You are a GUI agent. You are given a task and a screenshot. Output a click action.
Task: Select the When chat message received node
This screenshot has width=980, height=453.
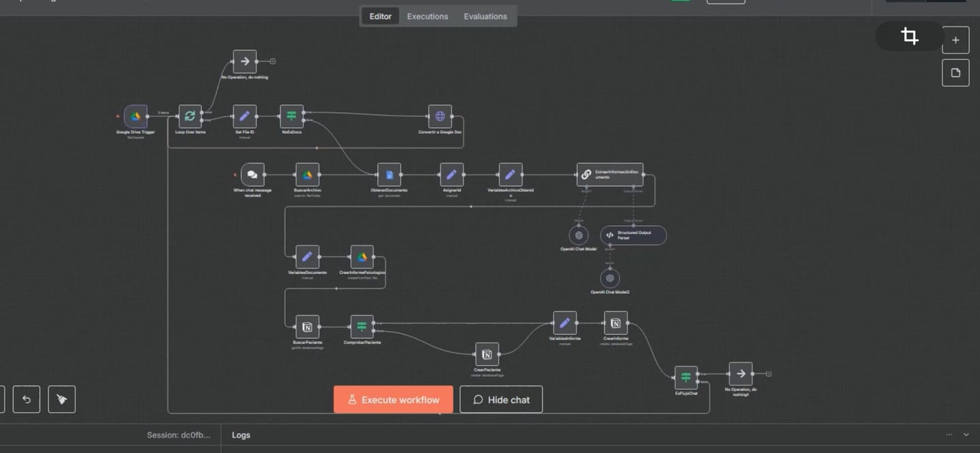[x=252, y=175]
